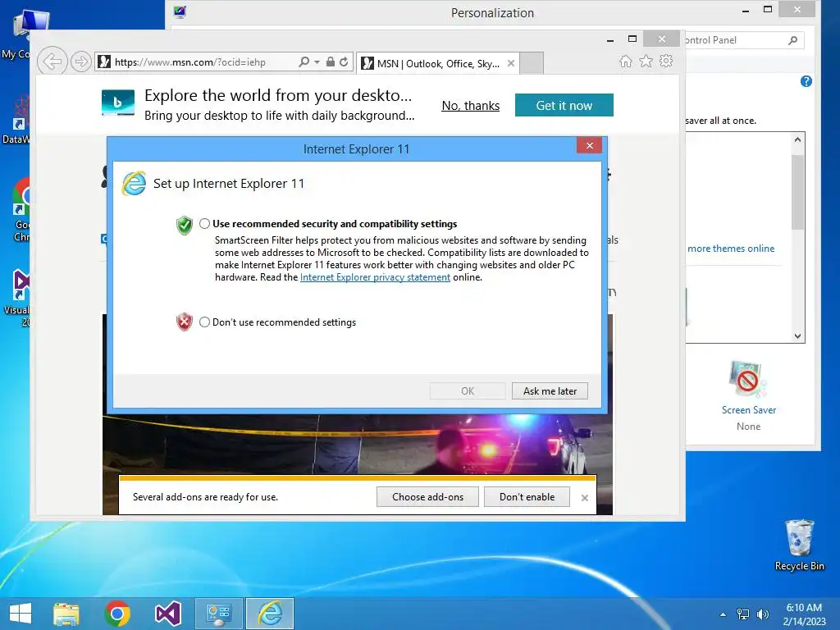
Task: Launch Chrome from taskbar
Action: pos(117,614)
